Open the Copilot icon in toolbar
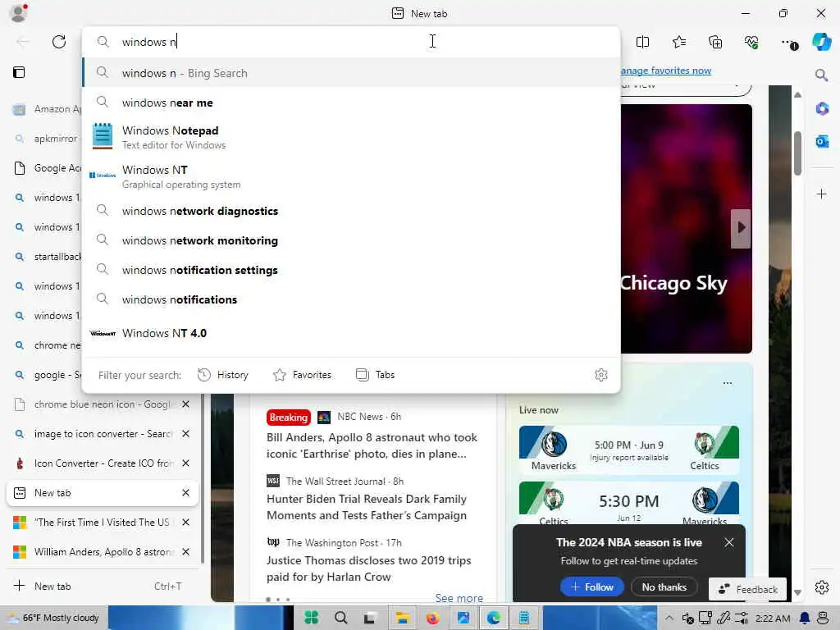The image size is (840, 630). pos(822,42)
